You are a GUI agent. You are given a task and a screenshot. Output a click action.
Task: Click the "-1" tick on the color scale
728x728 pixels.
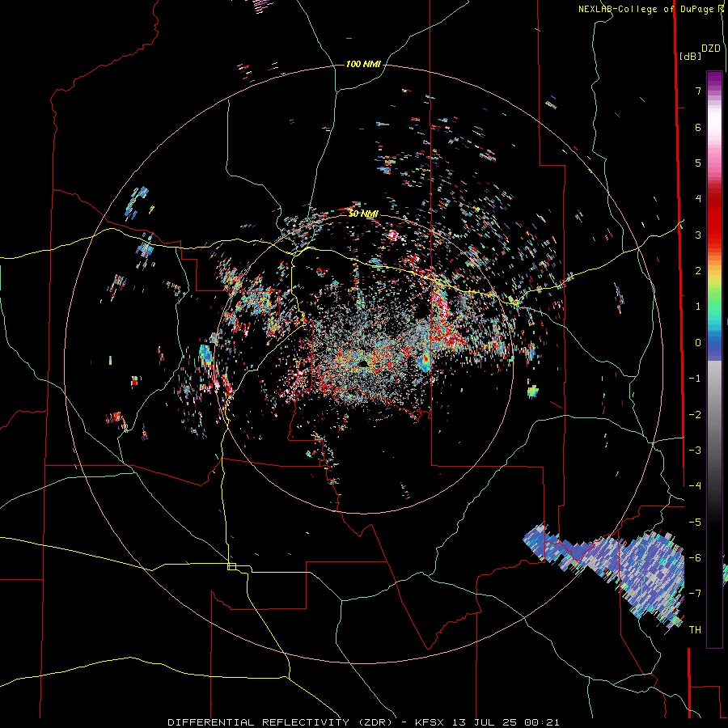[x=695, y=379]
